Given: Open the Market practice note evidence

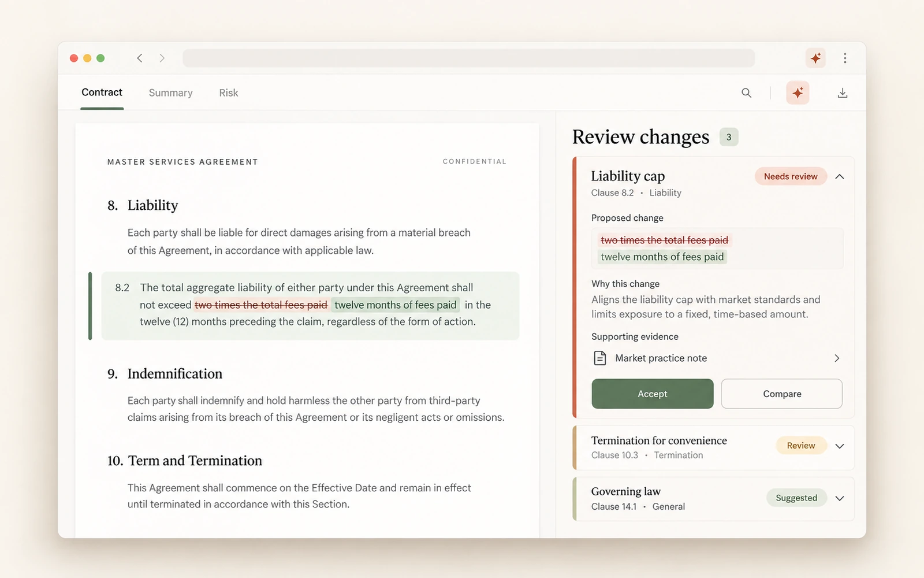Looking at the screenshot, I should [x=716, y=358].
